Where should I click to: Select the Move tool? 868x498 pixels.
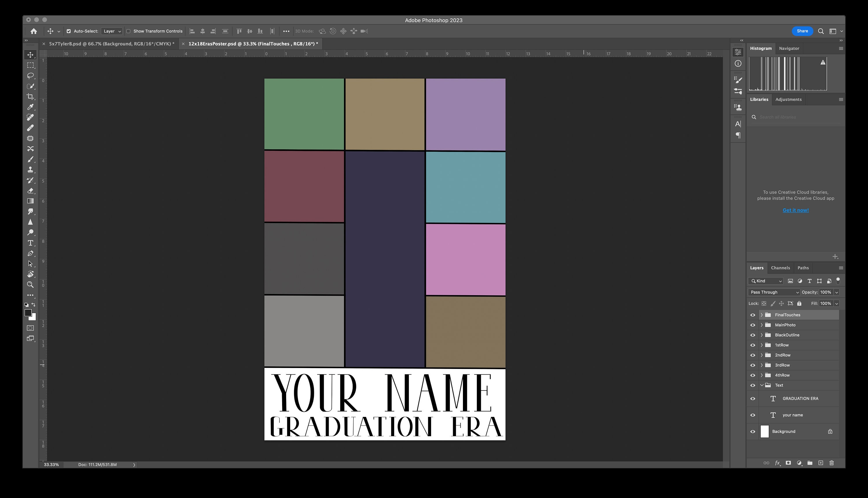pyautogui.click(x=30, y=55)
